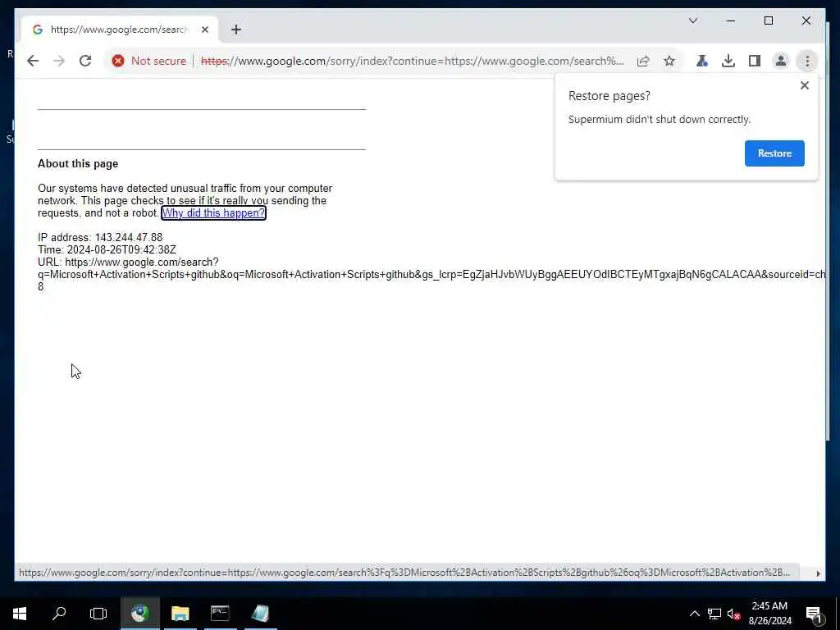Open the Not secure site info
Screen dimensions: 840x630
[x=149, y=61]
